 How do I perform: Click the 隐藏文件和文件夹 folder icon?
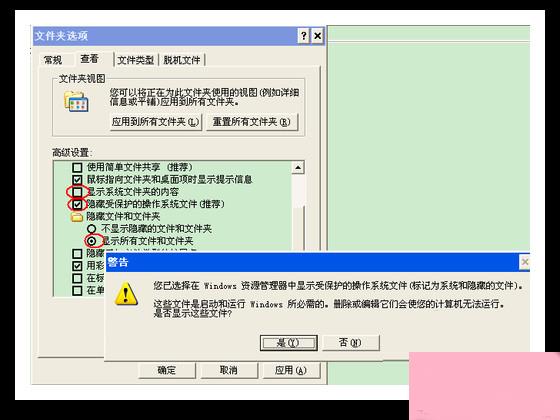(77, 216)
